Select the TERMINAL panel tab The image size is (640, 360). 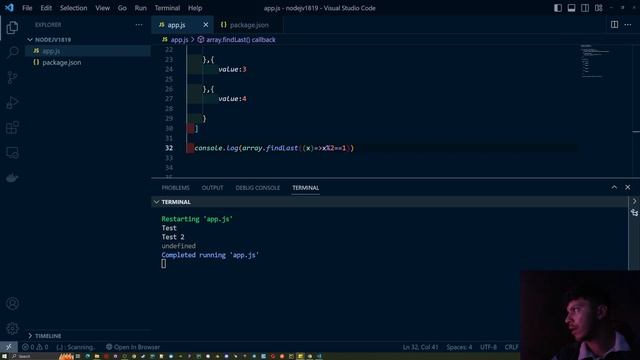(x=305, y=188)
